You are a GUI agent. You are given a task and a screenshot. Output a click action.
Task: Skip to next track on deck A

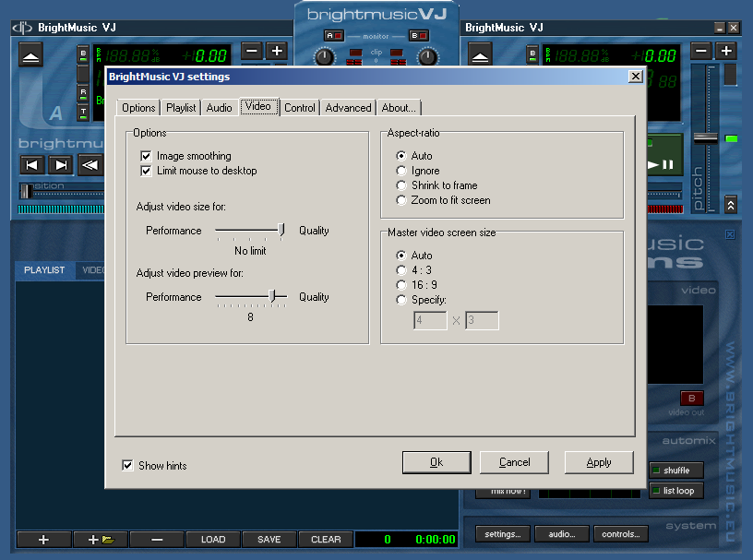(61, 165)
